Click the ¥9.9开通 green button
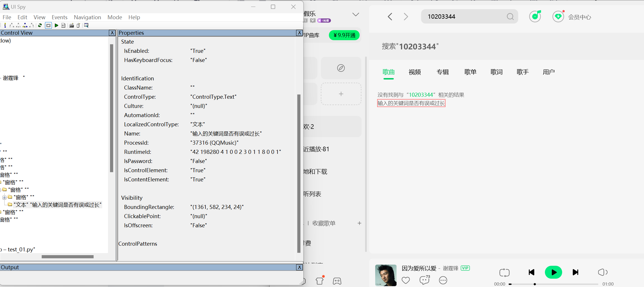This screenshot has height=287, width=644. pyautogui.click(x=344, y=35)
